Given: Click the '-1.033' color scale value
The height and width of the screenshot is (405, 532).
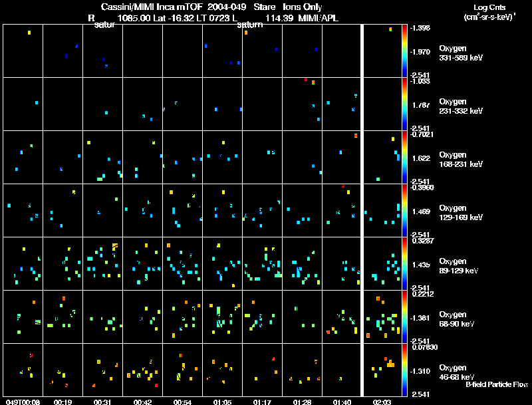Looking at the screenshot, I should (x=420, y=81).
